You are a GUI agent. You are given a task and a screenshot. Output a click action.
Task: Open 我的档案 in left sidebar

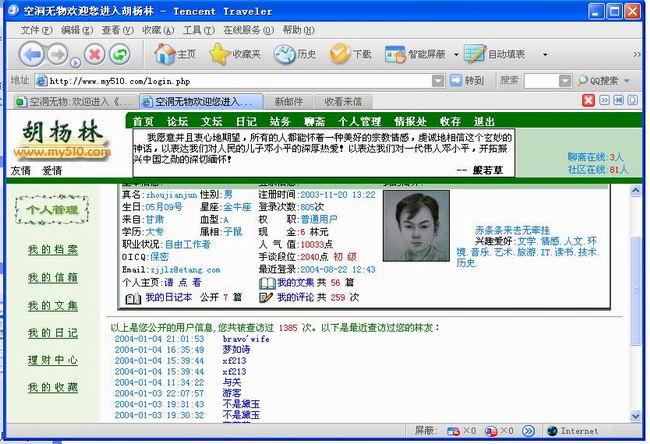[x=52, y=250]
